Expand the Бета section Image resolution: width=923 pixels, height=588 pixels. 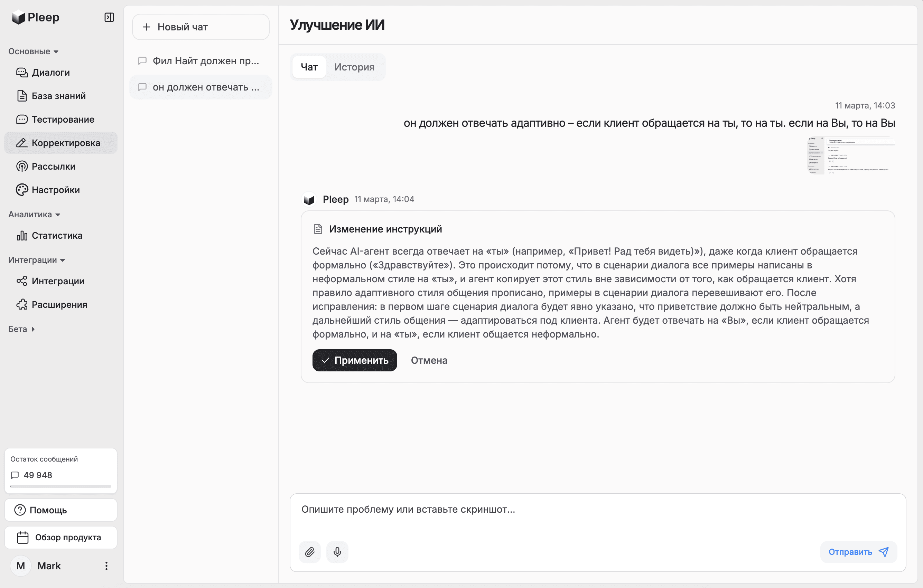point(21,329)
